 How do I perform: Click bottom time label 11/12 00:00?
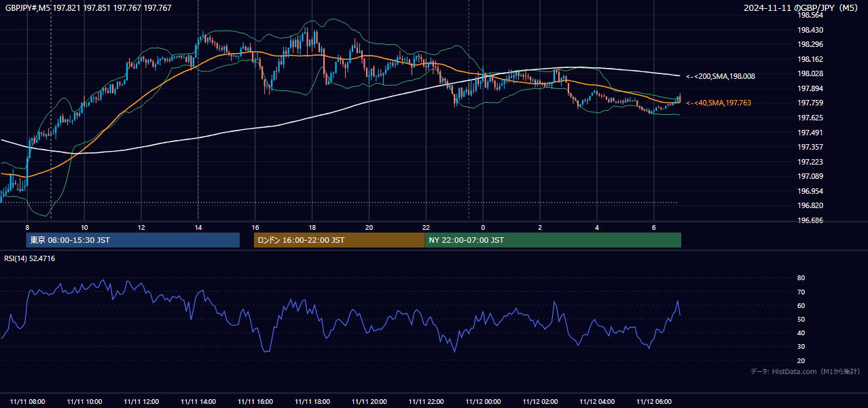point(483,402)
